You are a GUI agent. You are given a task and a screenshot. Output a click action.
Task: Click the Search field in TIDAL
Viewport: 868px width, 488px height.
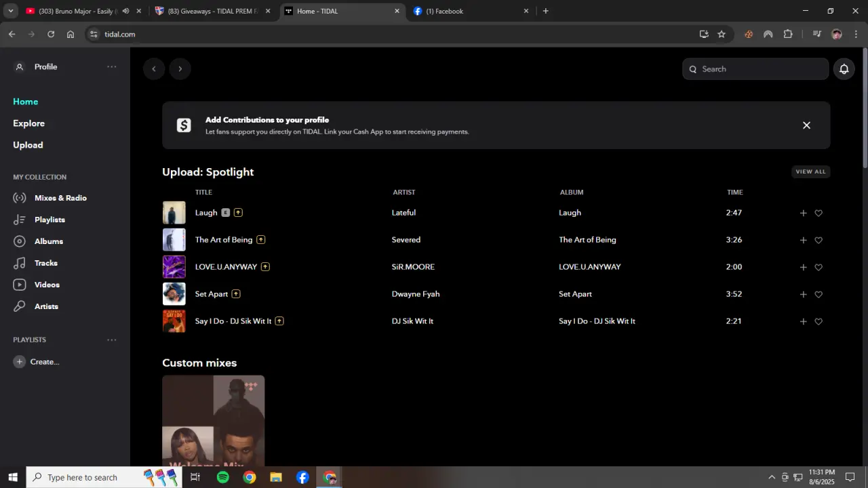[x=755, y=69]
